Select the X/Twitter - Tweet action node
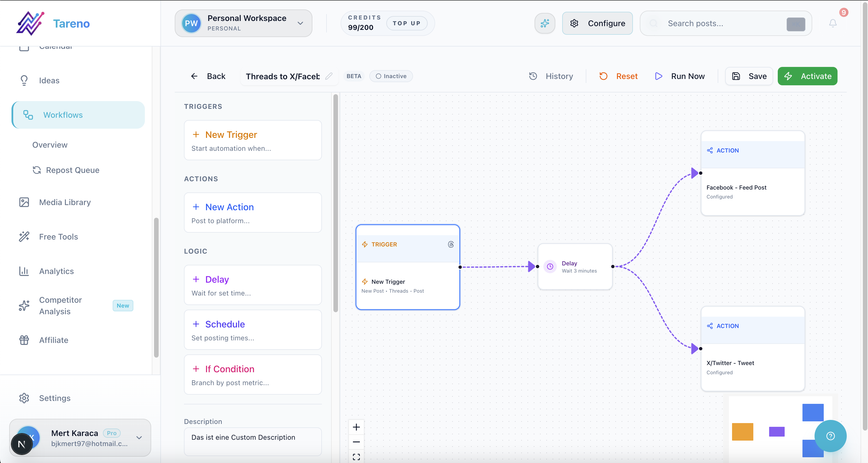 (753, 349)
